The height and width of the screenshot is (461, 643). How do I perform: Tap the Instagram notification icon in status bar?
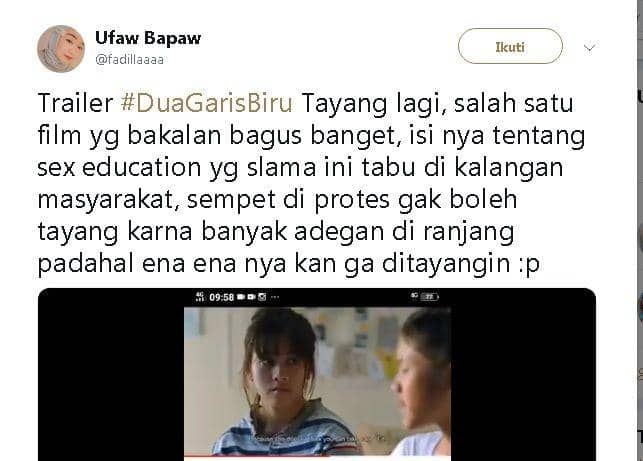[262, 297]
